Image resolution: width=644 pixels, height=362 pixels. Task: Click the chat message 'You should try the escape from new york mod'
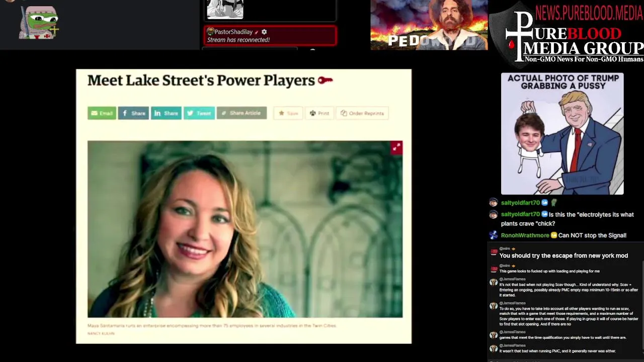point(563,255)
